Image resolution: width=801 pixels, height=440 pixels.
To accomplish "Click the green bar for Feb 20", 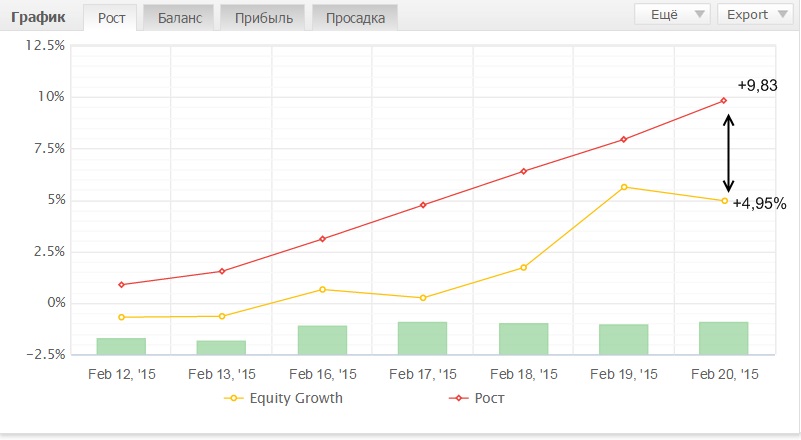I will click(x=724, y=338).
